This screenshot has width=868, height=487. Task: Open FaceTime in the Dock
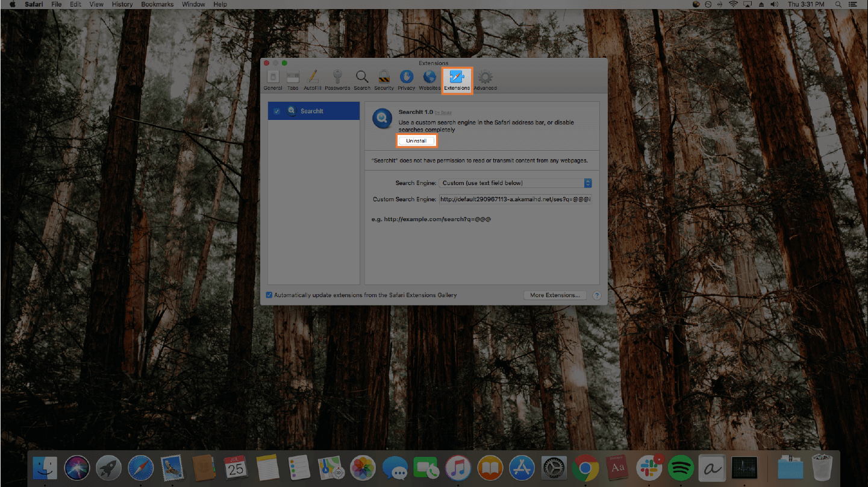(426, 468)
